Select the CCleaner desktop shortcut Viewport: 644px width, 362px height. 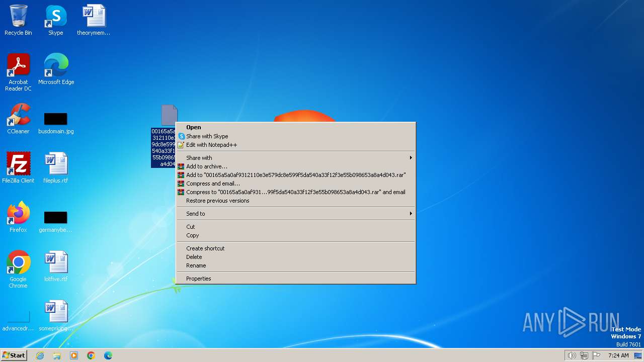tap(18, 119)
